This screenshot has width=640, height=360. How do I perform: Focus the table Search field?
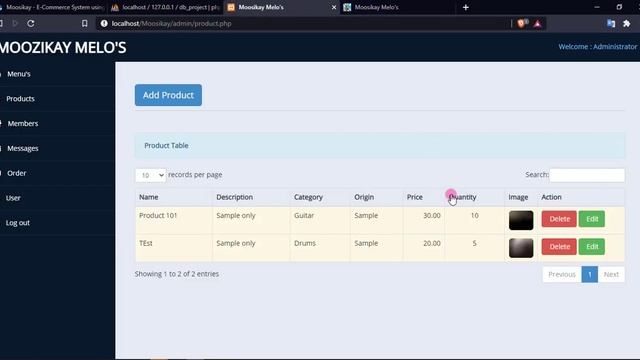point(587,175)
